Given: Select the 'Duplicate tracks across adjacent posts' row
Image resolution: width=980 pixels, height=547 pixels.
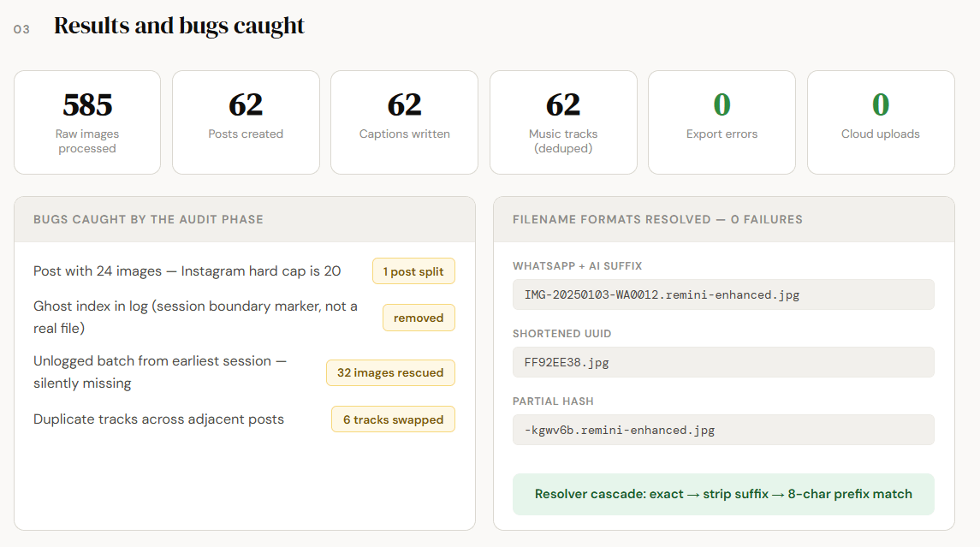Looking at the screenshot, I should click(x=244, y=419).
